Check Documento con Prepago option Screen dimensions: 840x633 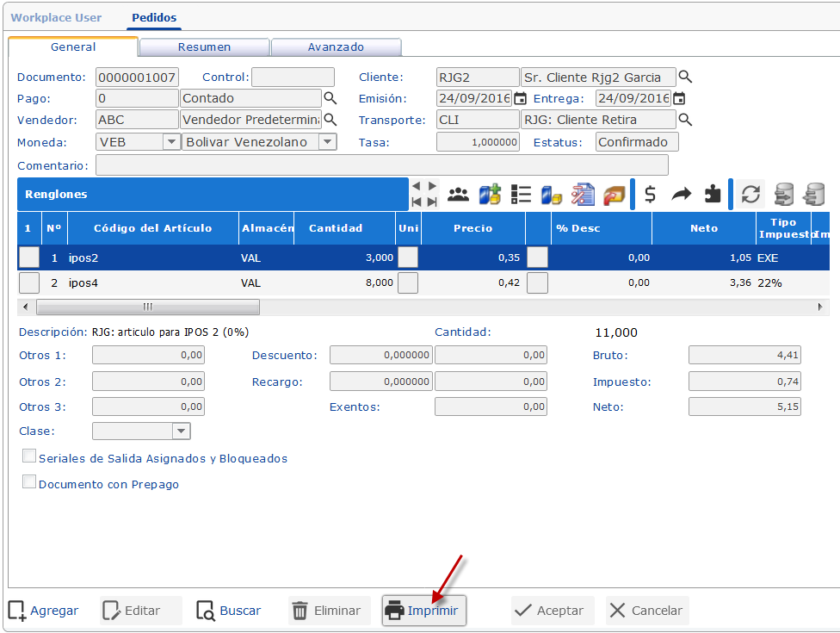click(x=29, y=481)
